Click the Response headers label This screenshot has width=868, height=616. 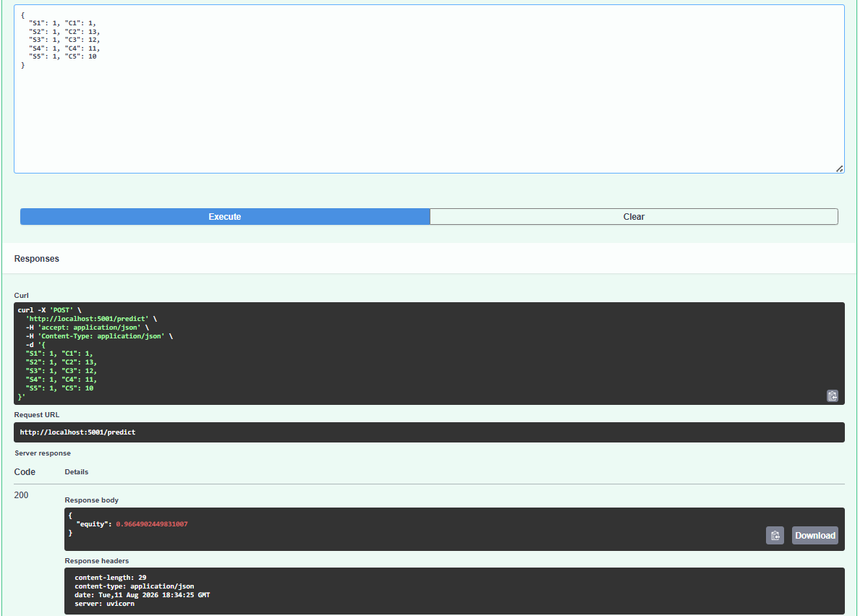coord(97,561)
